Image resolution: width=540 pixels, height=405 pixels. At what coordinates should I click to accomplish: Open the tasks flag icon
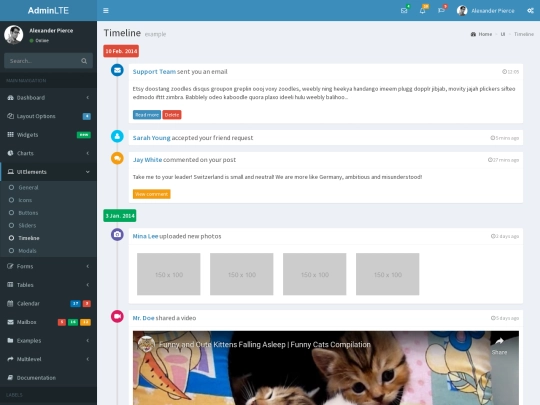tap(441, 11)
